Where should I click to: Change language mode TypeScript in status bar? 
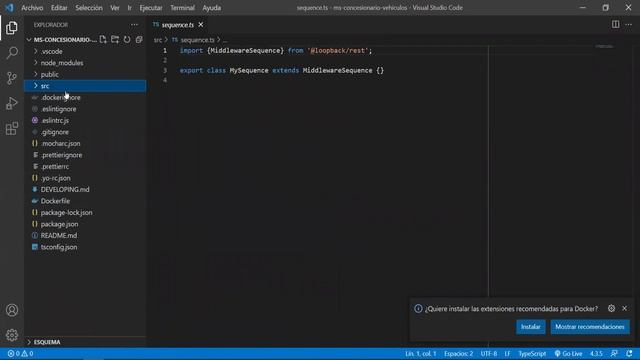532,354
